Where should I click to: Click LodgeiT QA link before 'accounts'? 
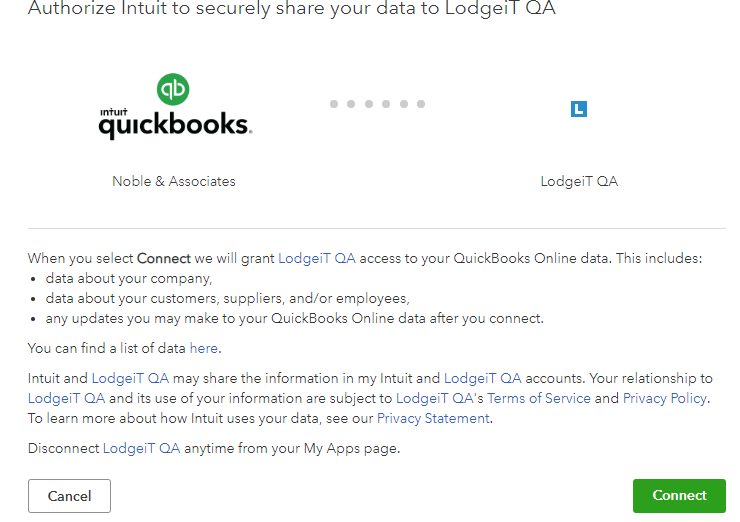point(482,379)
